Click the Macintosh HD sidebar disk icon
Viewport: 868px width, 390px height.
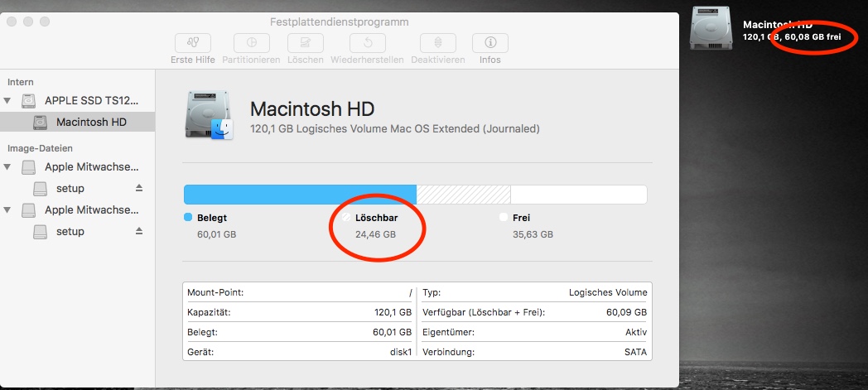[x=40, y=123]
